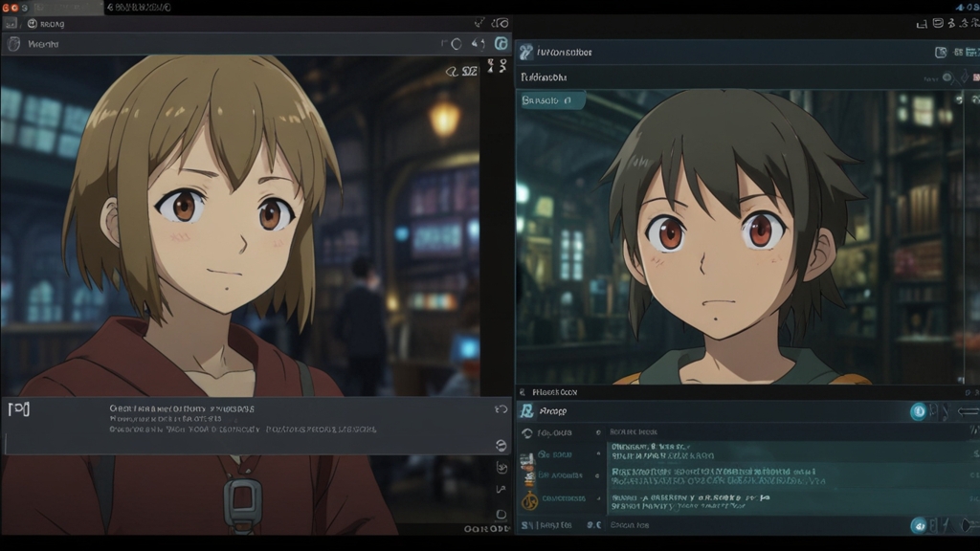
Task: Click the circular arrows icon in right sidebar list
Action: [527, 433]
